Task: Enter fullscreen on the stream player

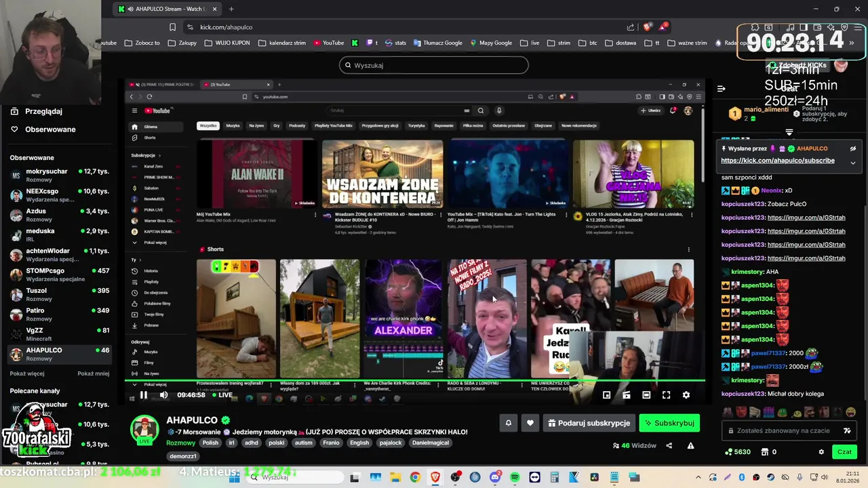Action: 666,395
